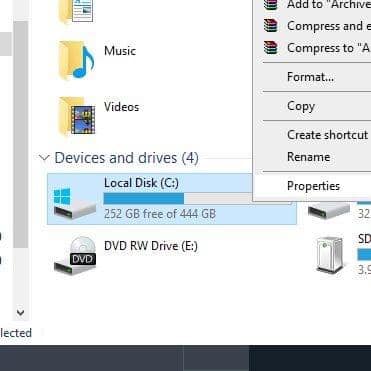Open the partially visible Documents folder icon
This screenshot has width=371, height=371.
(x=76, y=11)
